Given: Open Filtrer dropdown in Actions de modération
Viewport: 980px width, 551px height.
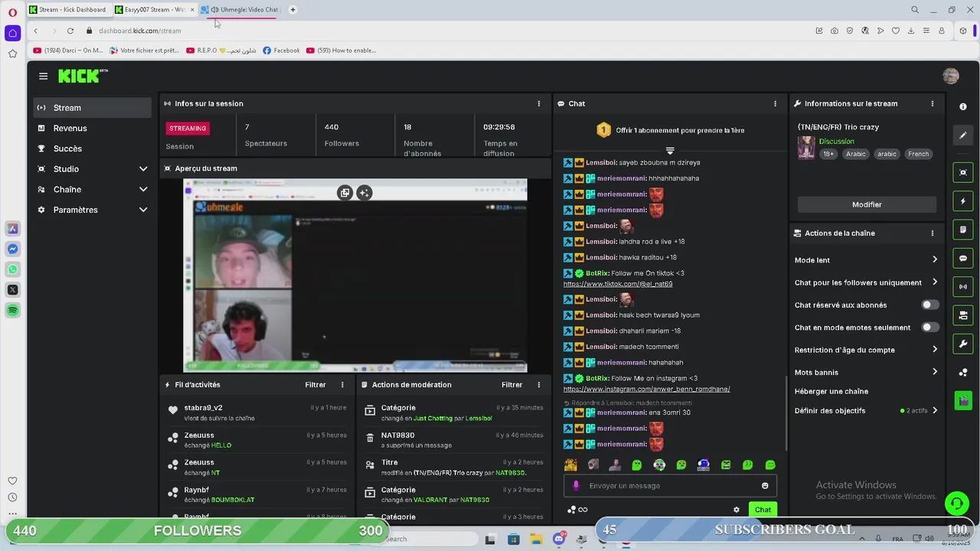Looking at the screenshot, I should [x=511, y=385].
